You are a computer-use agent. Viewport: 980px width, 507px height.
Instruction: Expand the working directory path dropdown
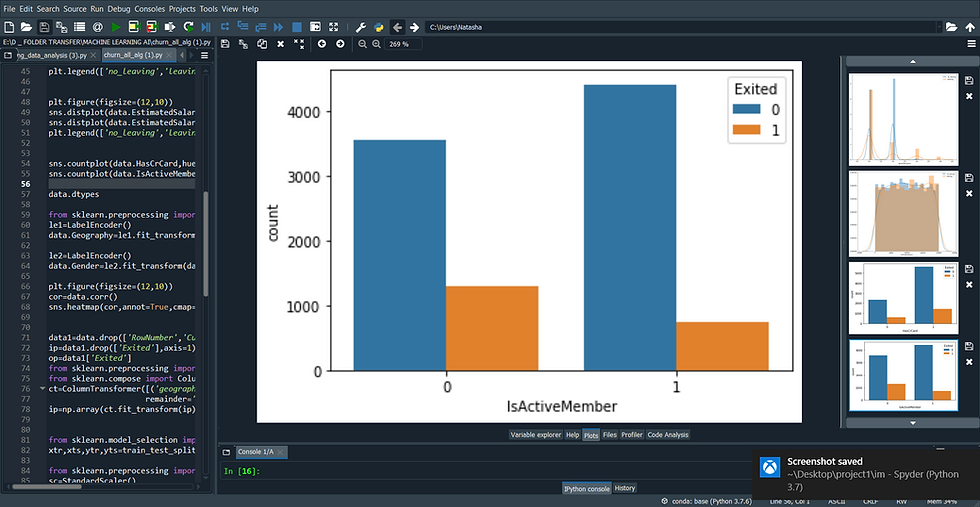(x=939, y=27)
